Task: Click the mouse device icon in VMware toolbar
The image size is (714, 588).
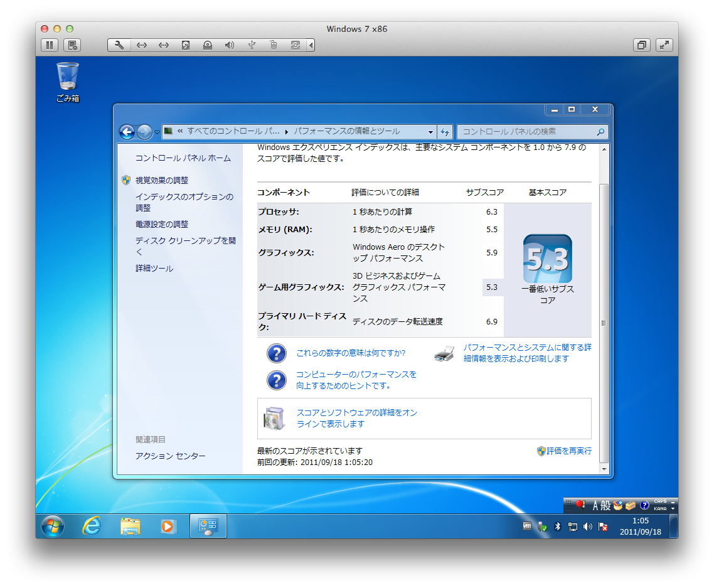Action: coord(273,45)
